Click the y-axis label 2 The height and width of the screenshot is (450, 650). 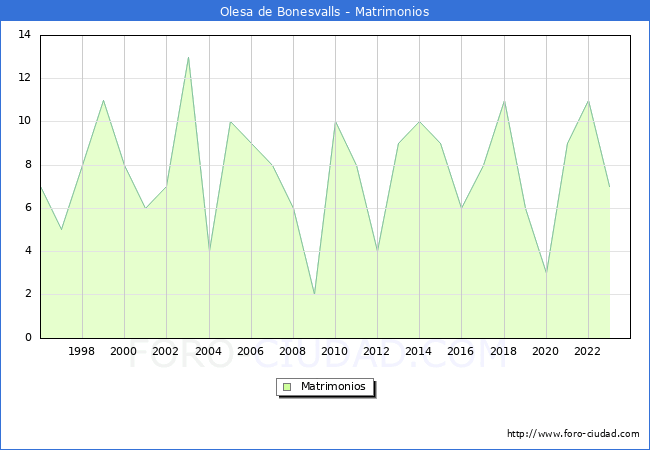click(28, 294)
